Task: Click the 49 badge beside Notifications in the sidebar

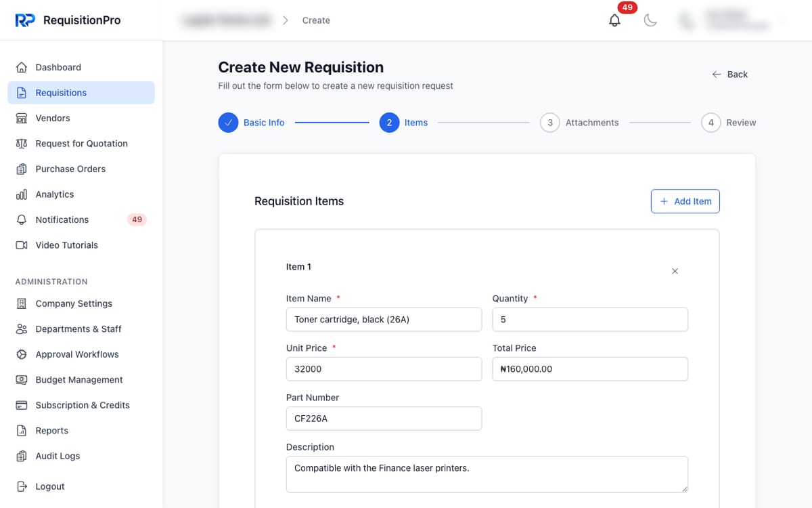Action: point(137,220)
